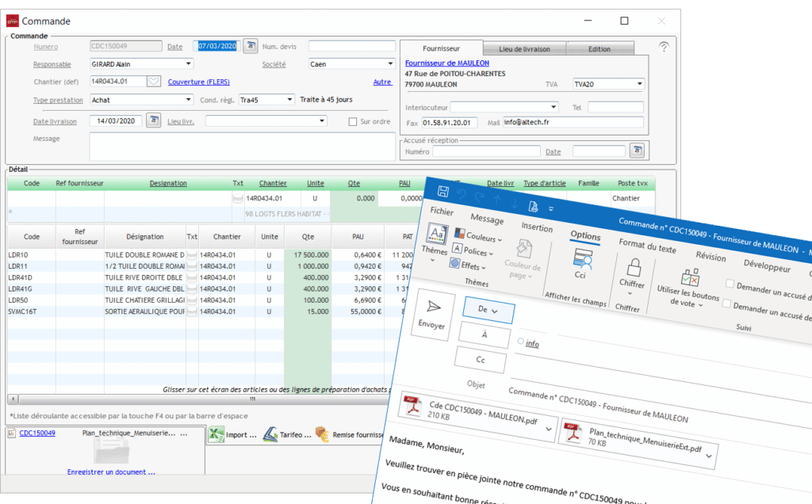Open the calendar picker for Accusé réception date

coord(637,151)
